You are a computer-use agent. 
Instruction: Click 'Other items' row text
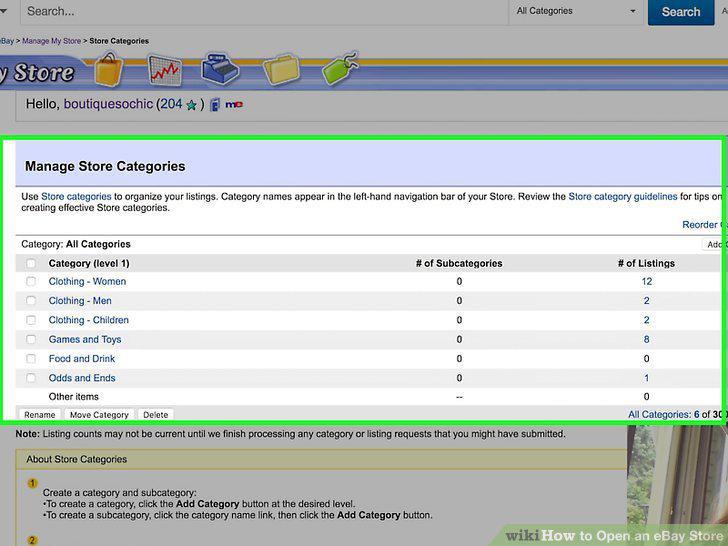pyautogui.click(x=74, y=396)
